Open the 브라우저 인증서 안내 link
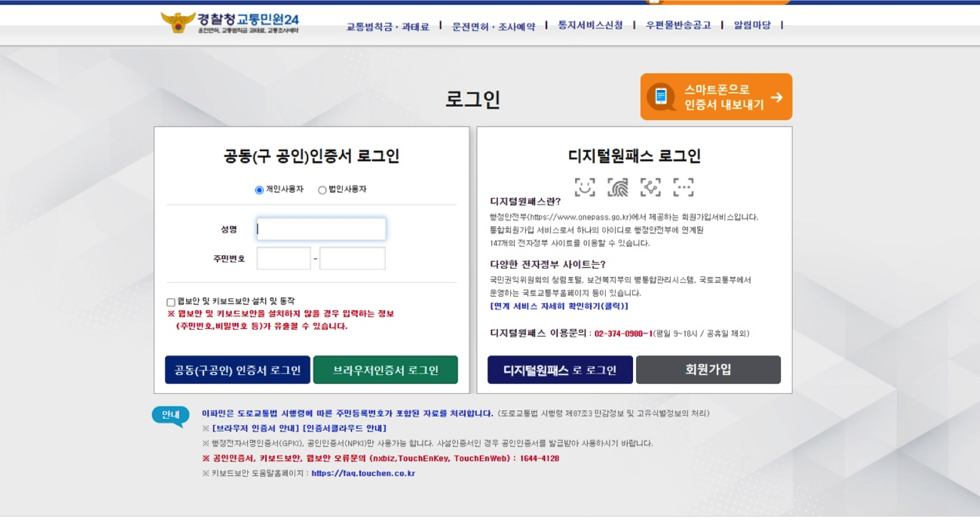The width and height of the screenshot is (980, 521). coord(255,428)
